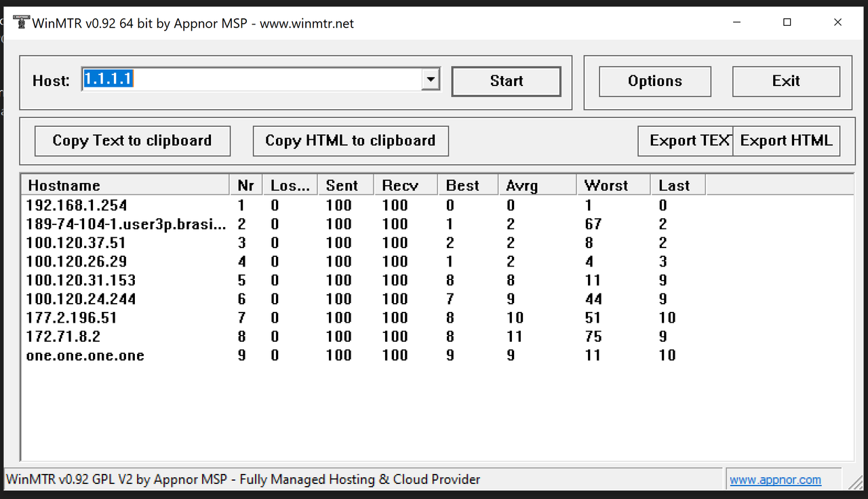
Task: Click Copy Text to clipboard
Action: pos(132,141)
